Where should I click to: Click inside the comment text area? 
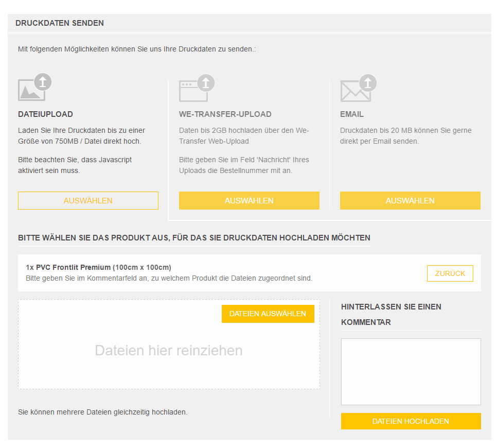(x=411, y=372)
